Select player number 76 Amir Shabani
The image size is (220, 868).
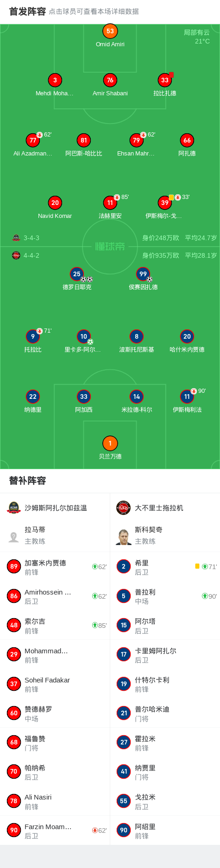(x=110, y=80)
